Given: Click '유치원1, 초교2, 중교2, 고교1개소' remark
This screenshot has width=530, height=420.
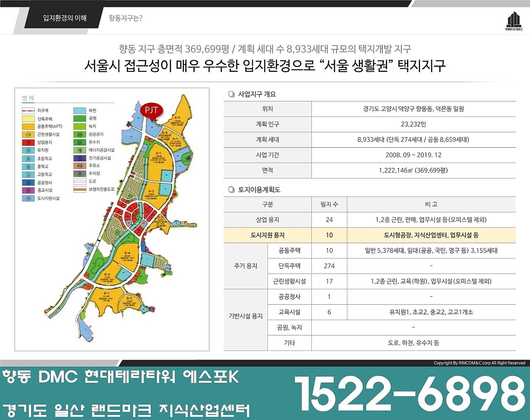Looking at the screenshot, I should pyautogui.click(x=431, y=312).
